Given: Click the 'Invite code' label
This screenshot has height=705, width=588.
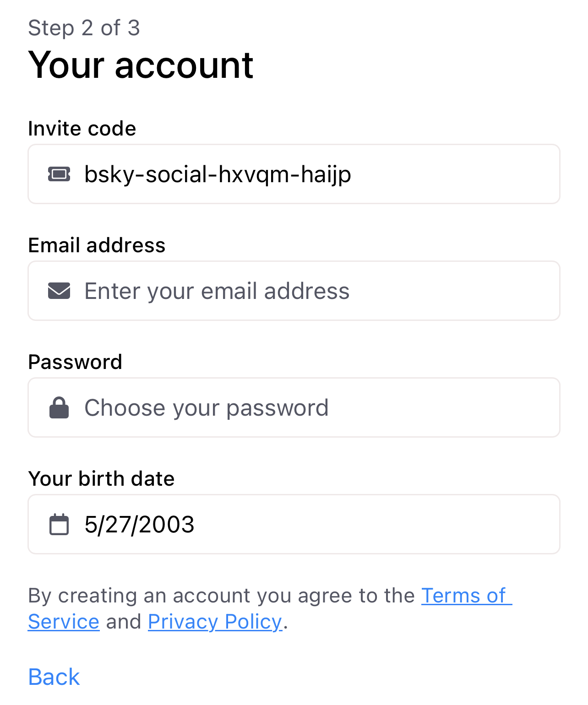Looking at the screenshot, I should (82, 129).
